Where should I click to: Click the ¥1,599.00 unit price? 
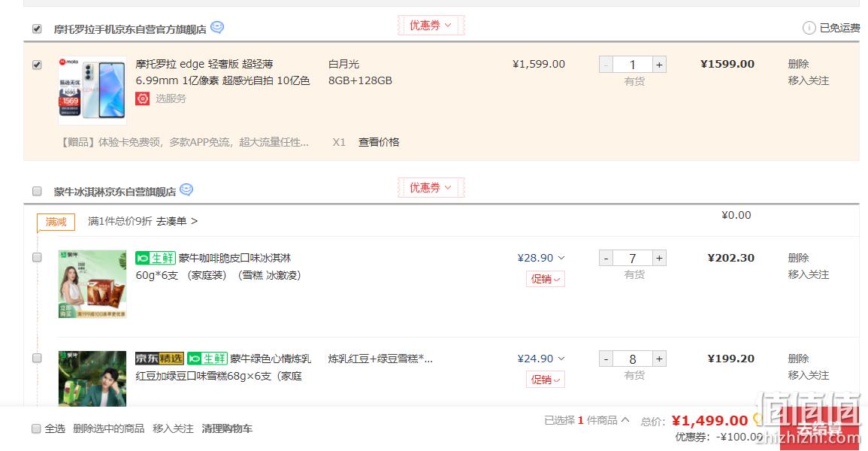click(539, 64)
